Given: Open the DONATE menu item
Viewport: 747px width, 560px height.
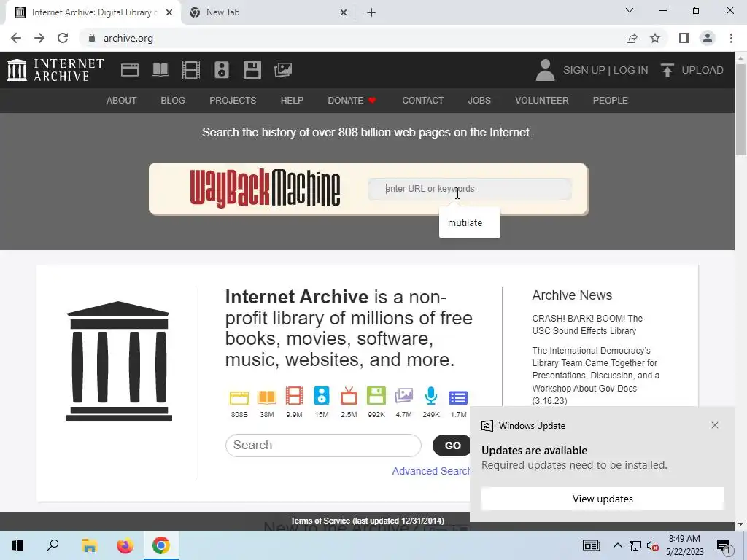Looking at the screenshot, I should pos(352,101).
